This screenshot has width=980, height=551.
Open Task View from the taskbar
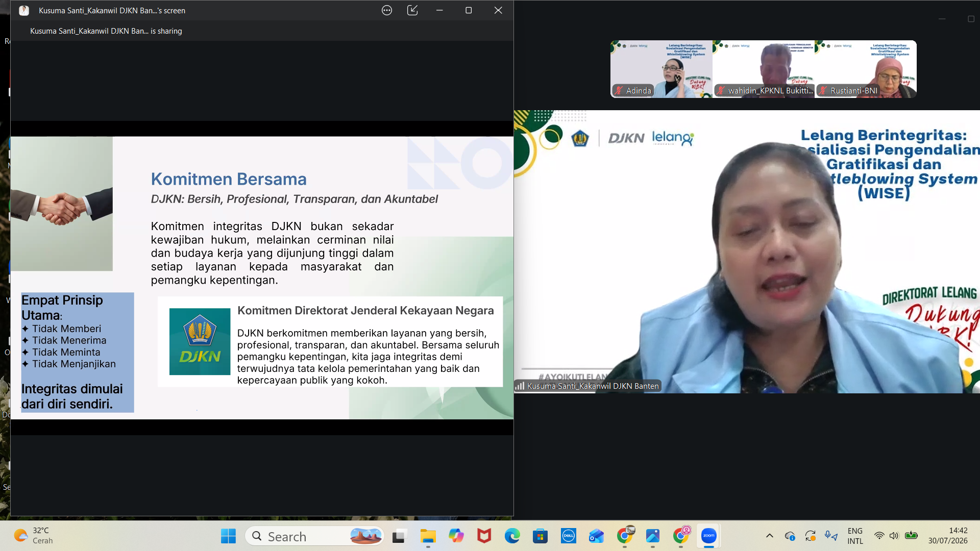(x=399, y=536)
